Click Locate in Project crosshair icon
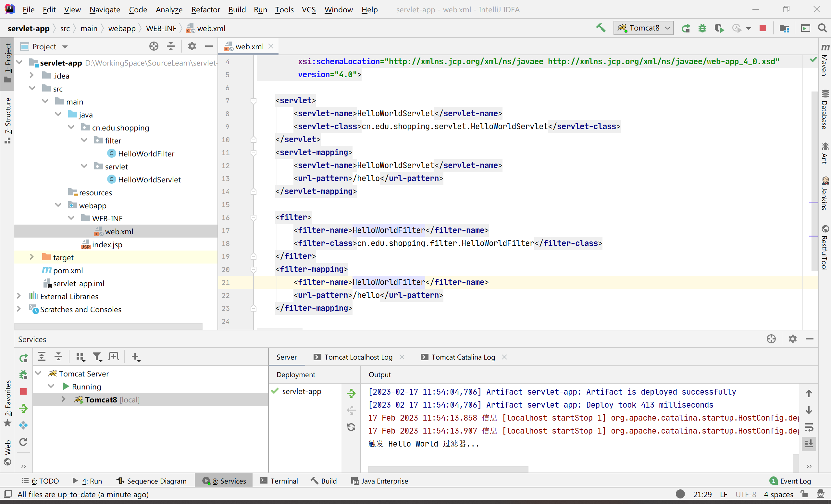The image size is (831, 504). click(154, 46)
